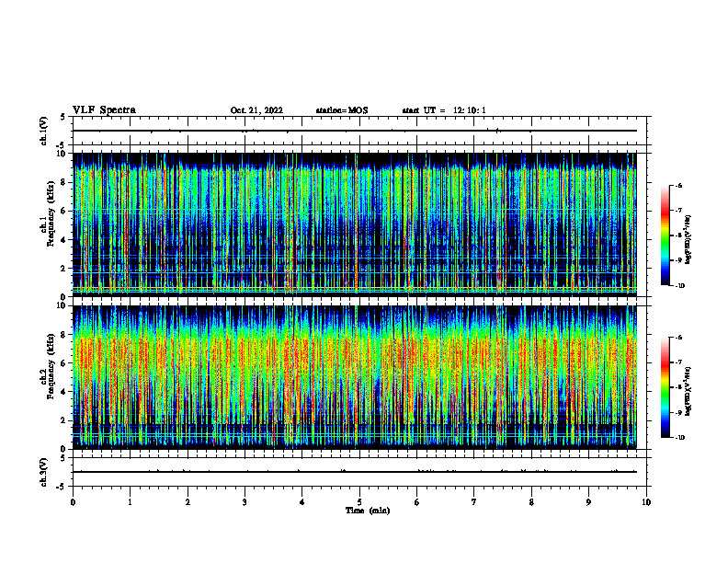The width and height of the screenshot is (728, 563).
Task: Click the ch.1 voltage waveform trace
Action: pos(355,131)
